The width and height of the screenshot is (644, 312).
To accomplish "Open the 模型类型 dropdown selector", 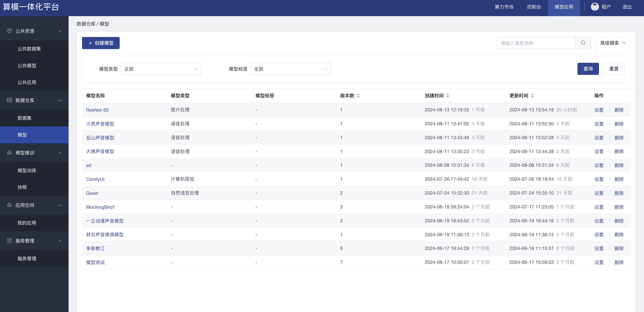I will 160,69.
